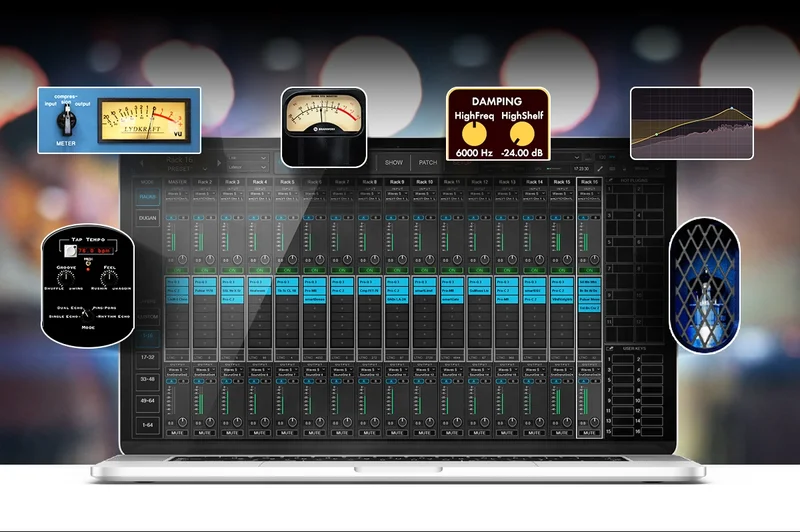Screen dimensions: 800x532
Task: Open the round-cornered VU meter thumbnail
Action: point(323,127)
